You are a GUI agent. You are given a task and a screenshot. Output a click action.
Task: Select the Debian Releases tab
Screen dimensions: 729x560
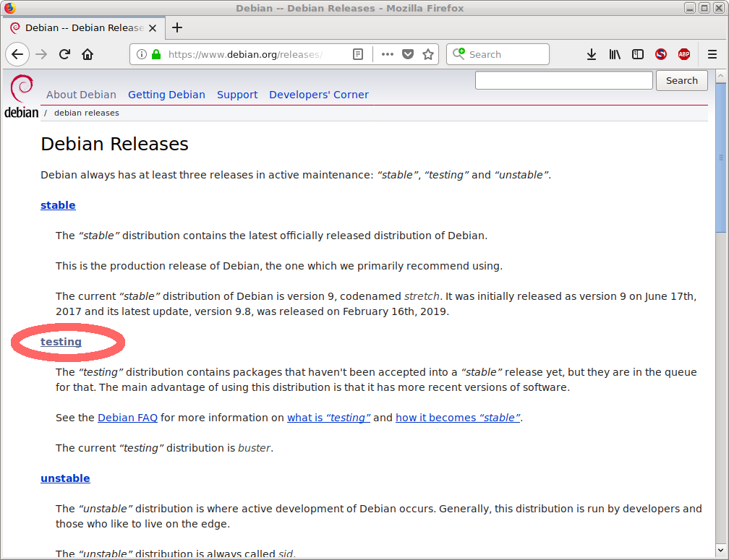[84, 28]
